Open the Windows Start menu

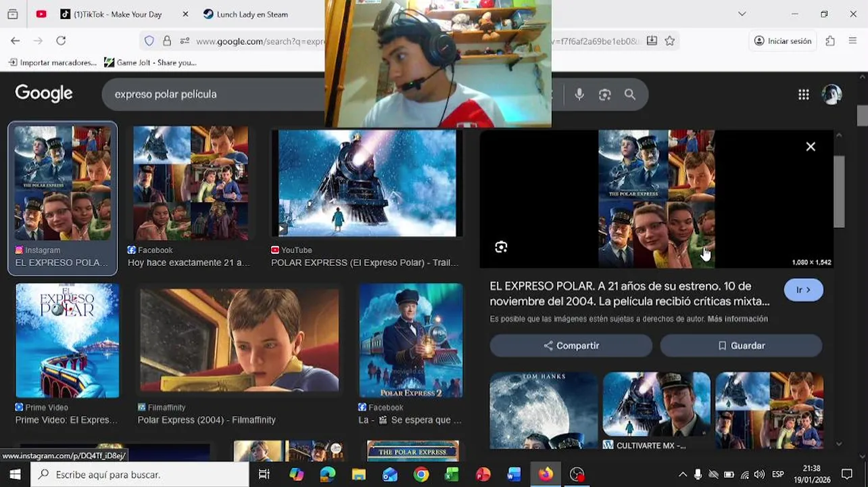(15, 474)
